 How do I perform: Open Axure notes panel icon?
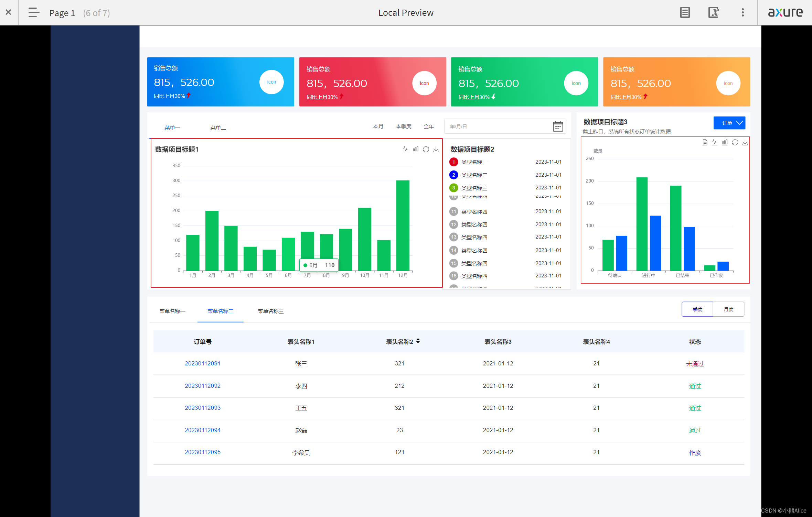pos(685,13)
